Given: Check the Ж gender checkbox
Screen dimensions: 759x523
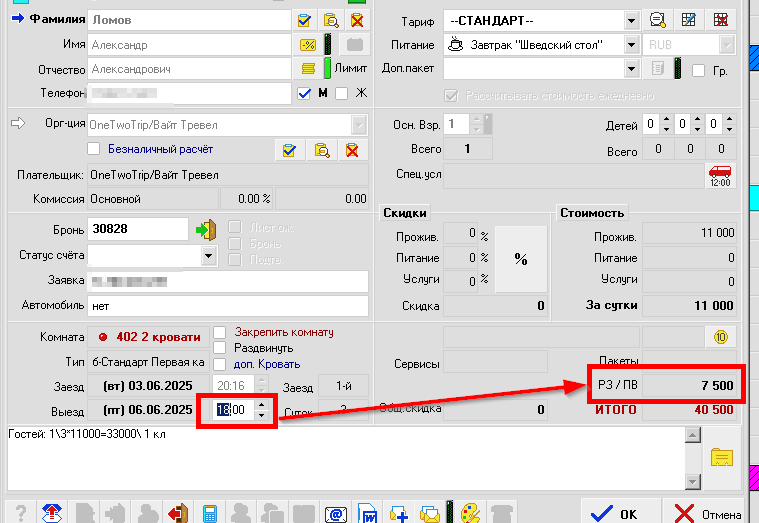Looking at the screenshot, I should 341,93.
